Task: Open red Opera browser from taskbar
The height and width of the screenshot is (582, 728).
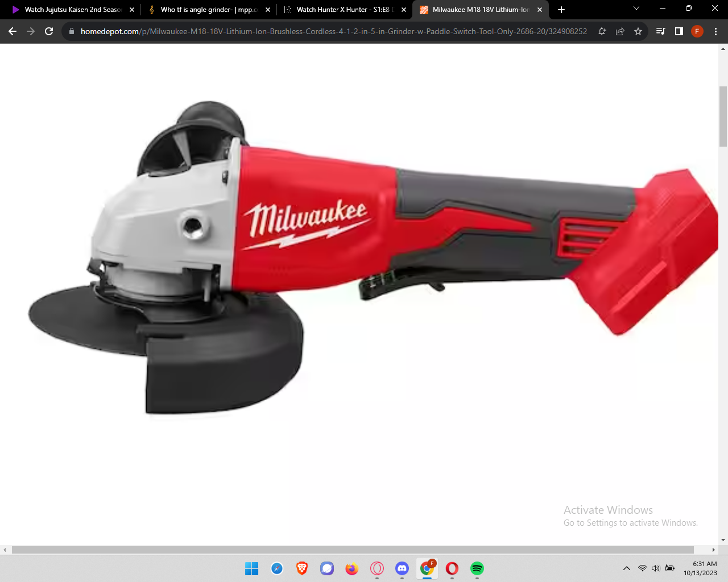Action: pos(452,568)
